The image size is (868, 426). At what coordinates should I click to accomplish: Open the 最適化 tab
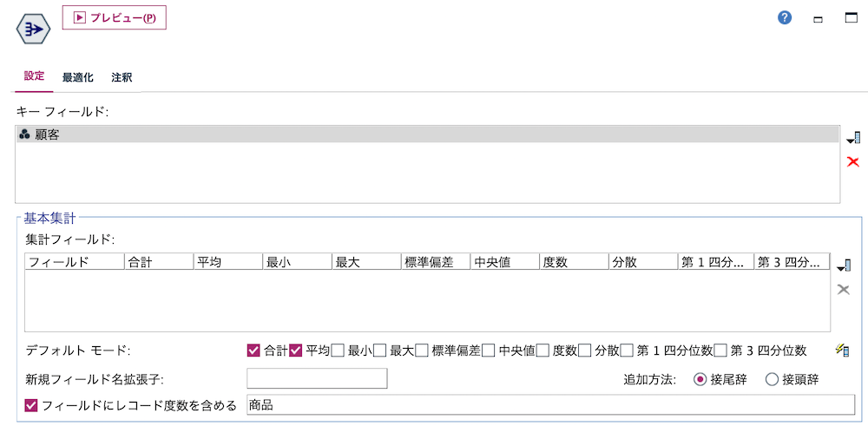[x=78, y=77]
